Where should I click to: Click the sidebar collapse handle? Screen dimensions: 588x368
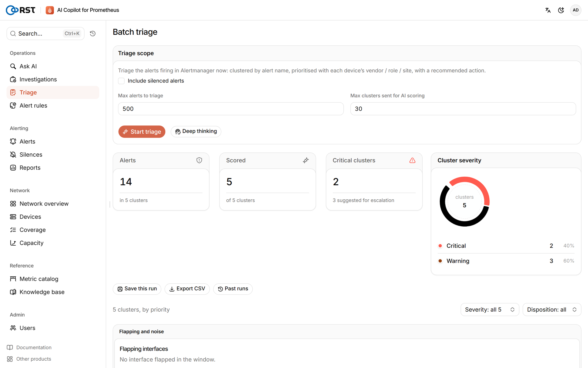click(x=110, y=205)
